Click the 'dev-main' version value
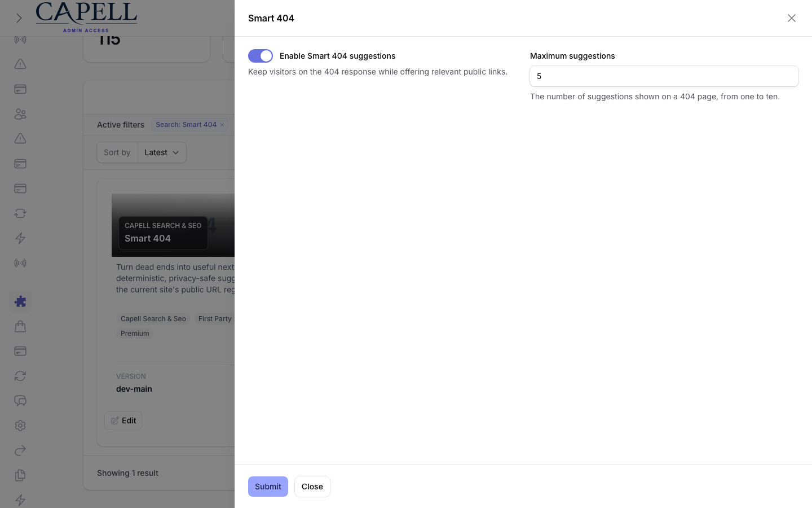The image size is (812, 508). 134,389
